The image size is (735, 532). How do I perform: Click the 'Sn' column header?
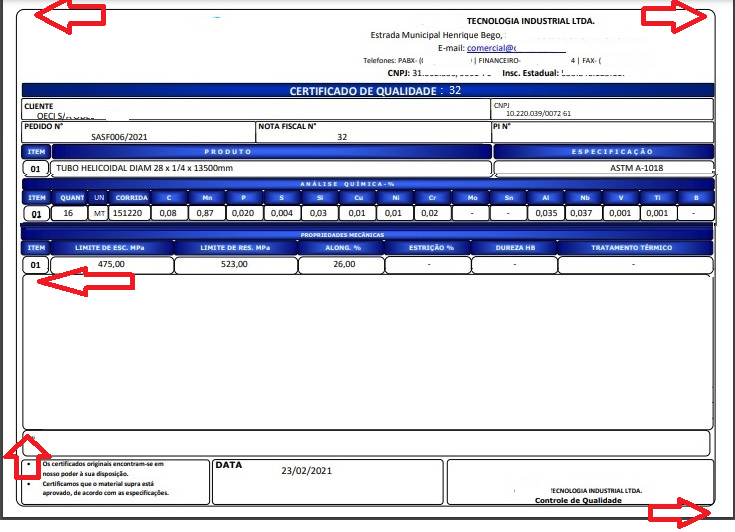(x=509, y=198)
